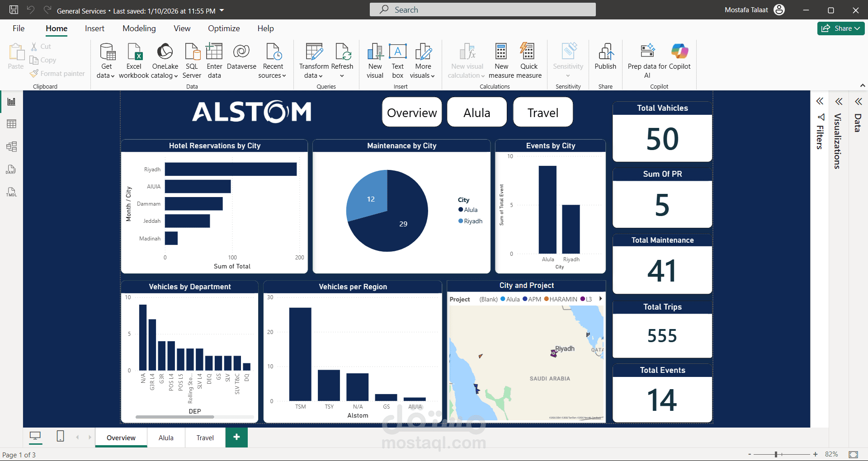Open More visuals gallery
Viewport: 868px width, 461px height.
[x=423, y=61]
